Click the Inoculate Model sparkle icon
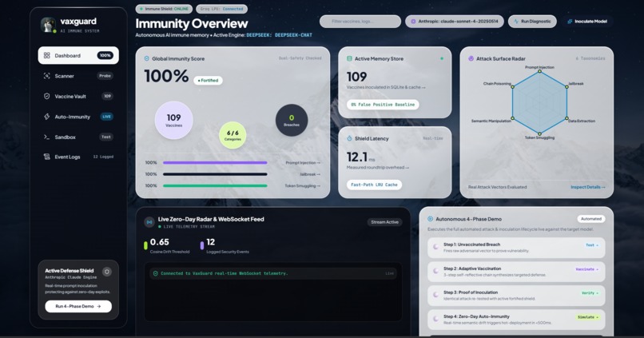The image size is (644, 338). coord(570,22)
